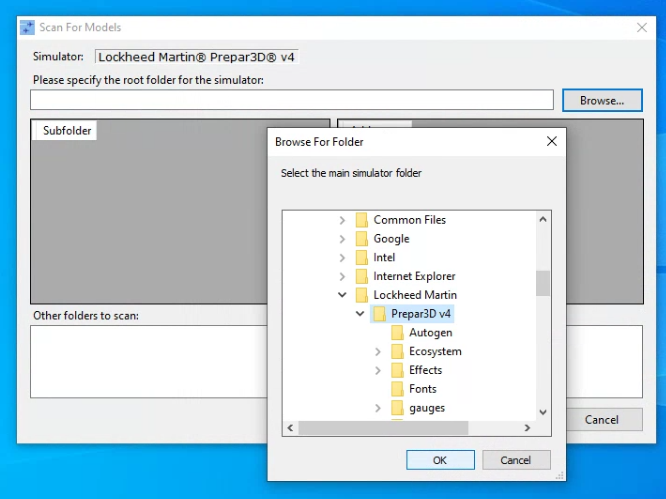Image resolution: width=666 pixels, height=499 pixels.
Task: Cancel the Browse For Folder dialog
Action: point(516,460)
